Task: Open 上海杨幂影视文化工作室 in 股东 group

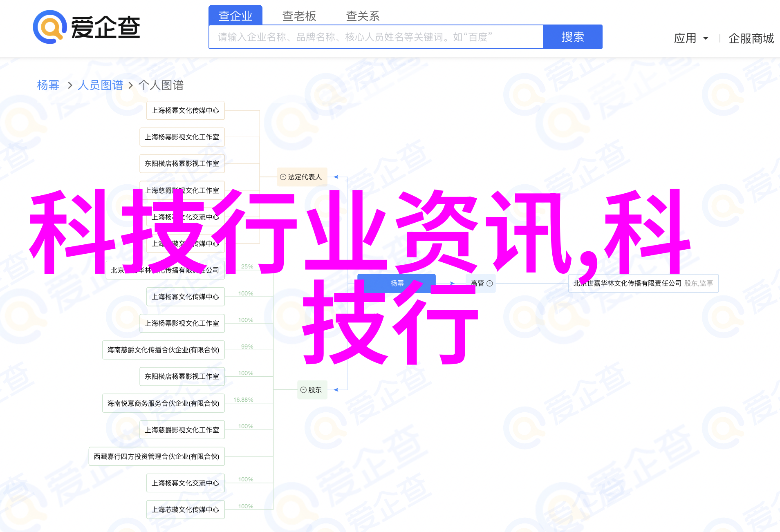Action: 182,323
